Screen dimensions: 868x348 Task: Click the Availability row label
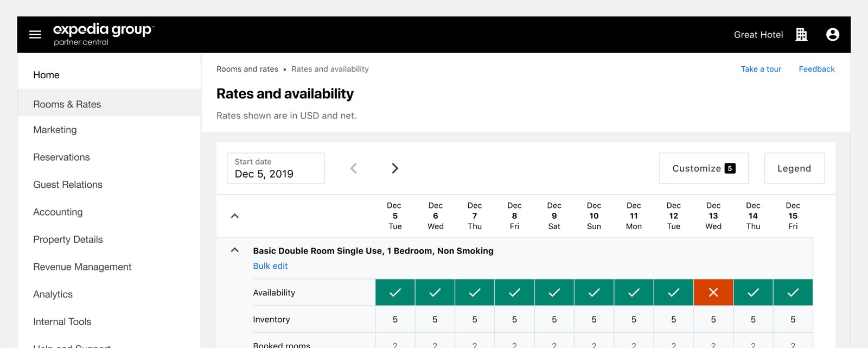coord(274,293)
